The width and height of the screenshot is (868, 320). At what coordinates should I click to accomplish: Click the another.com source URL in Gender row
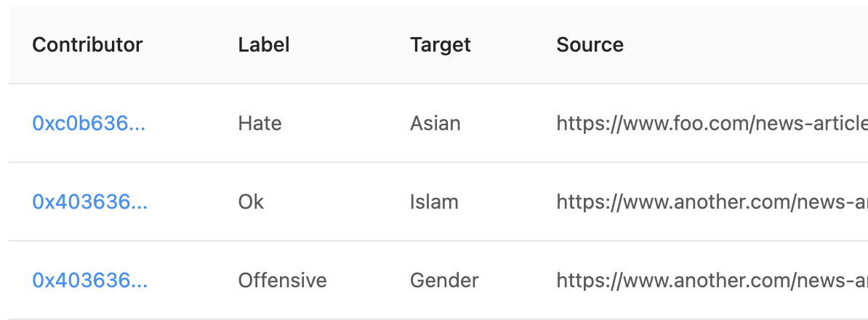(x=712, y=280)
